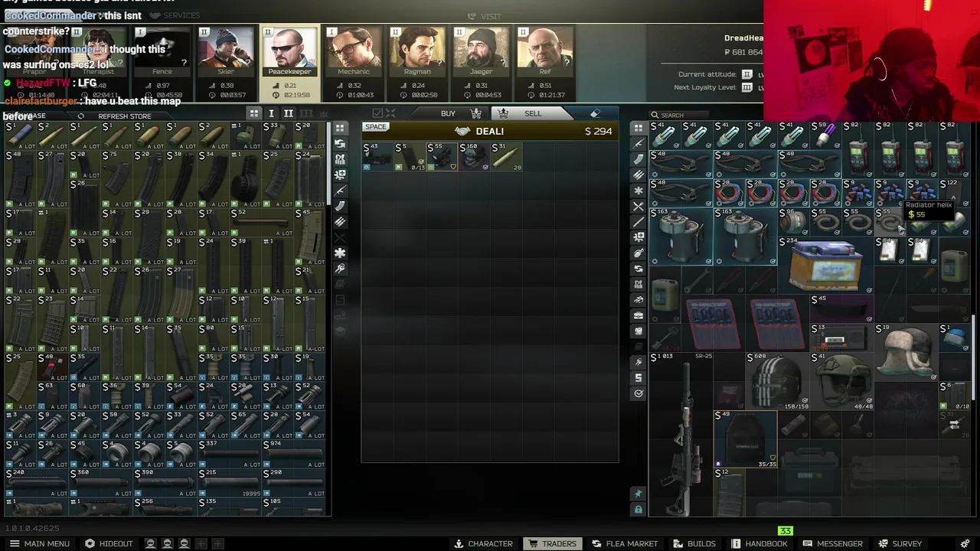Select the Skier trader portrait
The height and width of the screenshot is (551, 980).
tap(226, 52)
